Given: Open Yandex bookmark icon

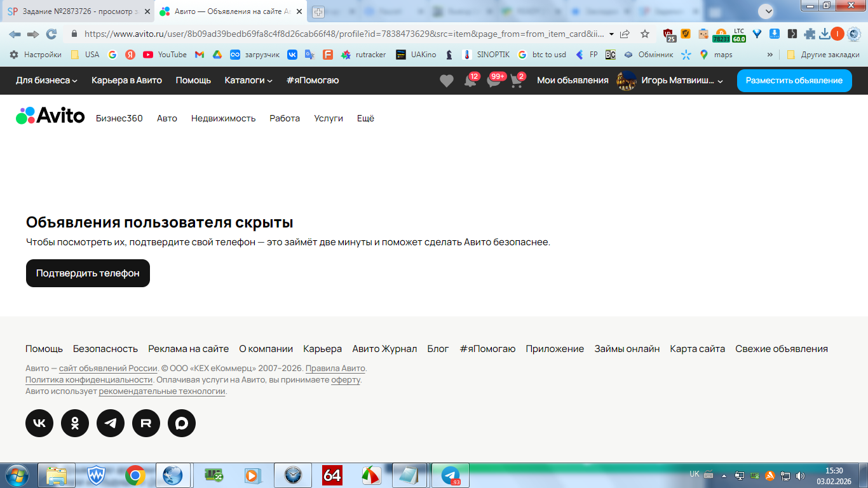Looking at the screenshot, I should 130,55.
